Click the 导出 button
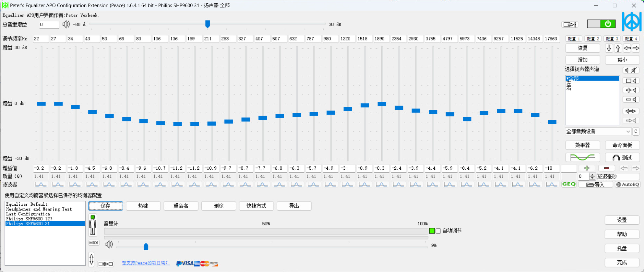This screenshot has width=644, height=272. click(x=294, y=206)
